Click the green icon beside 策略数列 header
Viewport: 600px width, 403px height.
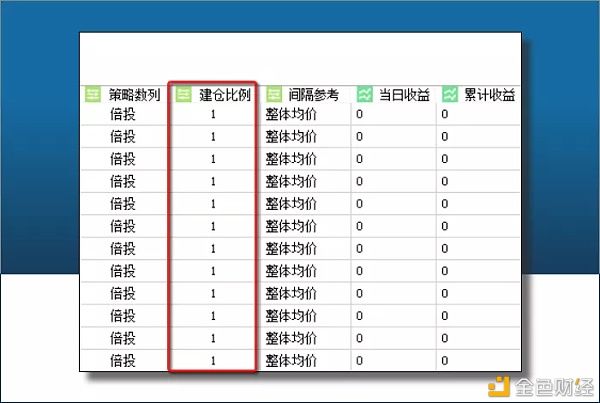(x=92, y=95)
